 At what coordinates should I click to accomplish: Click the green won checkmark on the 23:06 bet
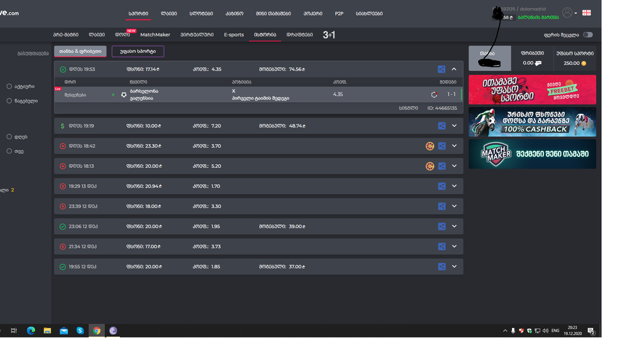tap(63, 226)
